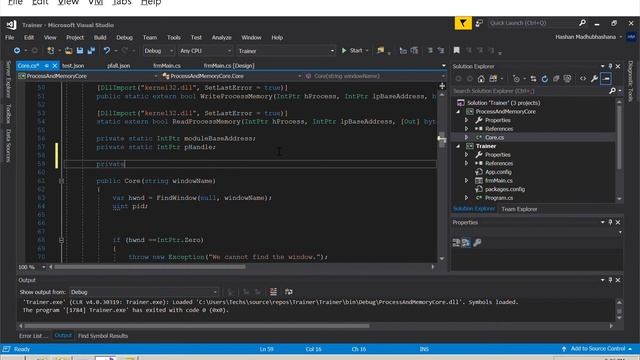Viewport: 640px width, 360px height.
Task: Collapse the Core constructor code block
Action: (61, 181)
